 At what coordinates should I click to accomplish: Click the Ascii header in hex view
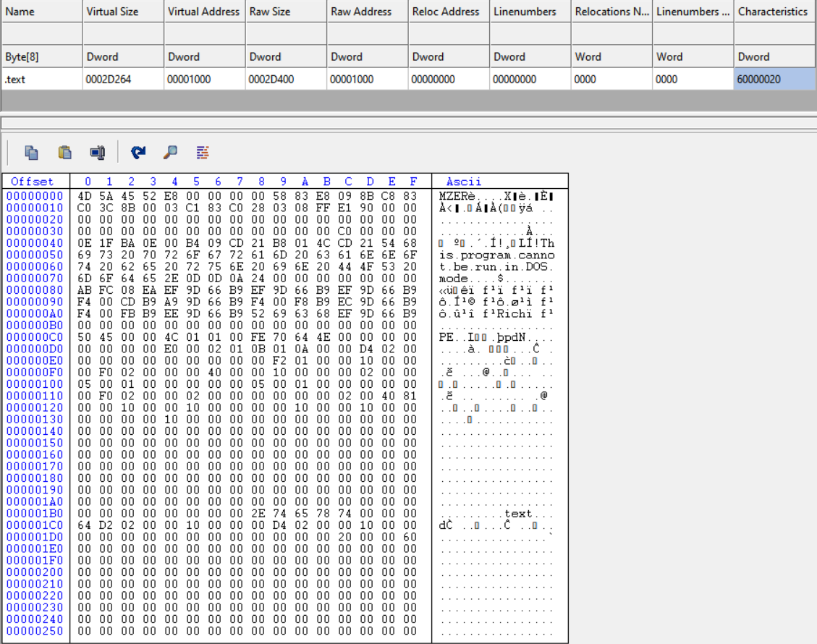[464, 182]
